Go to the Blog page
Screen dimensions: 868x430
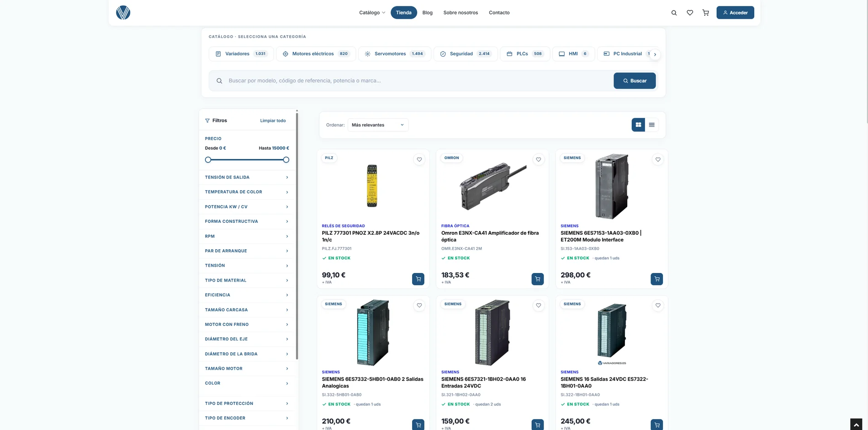point(428,13)
